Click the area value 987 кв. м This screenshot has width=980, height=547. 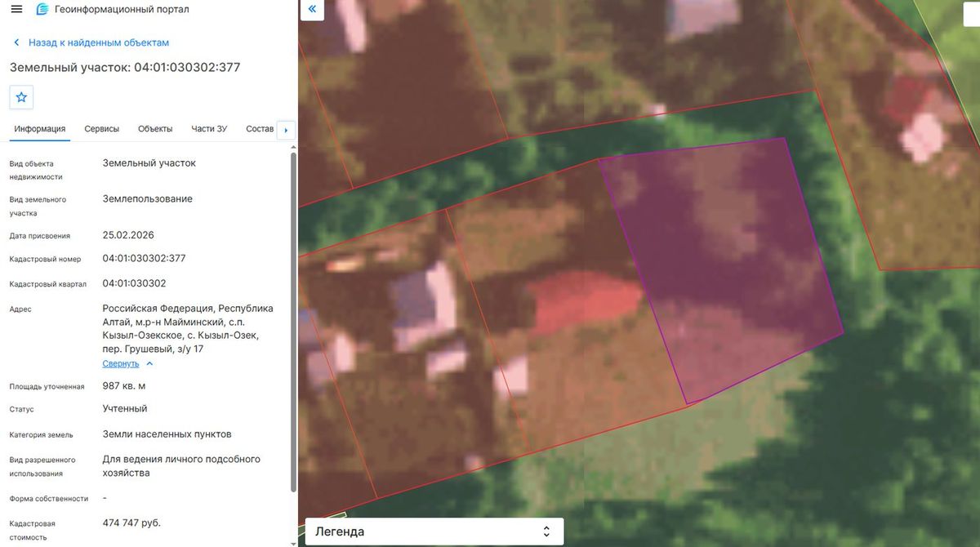124,385
